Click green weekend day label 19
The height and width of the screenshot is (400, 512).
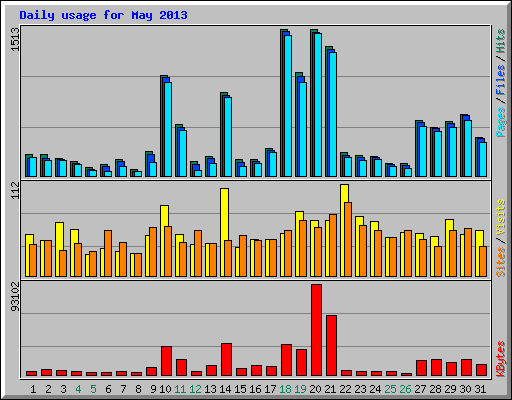point(300,389)
